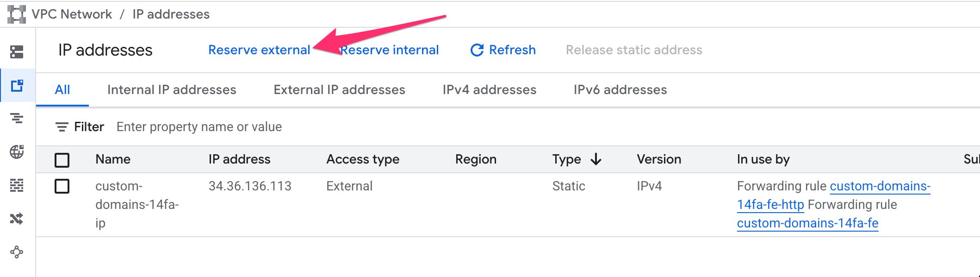Focus the filter property name input
This screenshot has width=980, height=277.
[x=199, y=127]
